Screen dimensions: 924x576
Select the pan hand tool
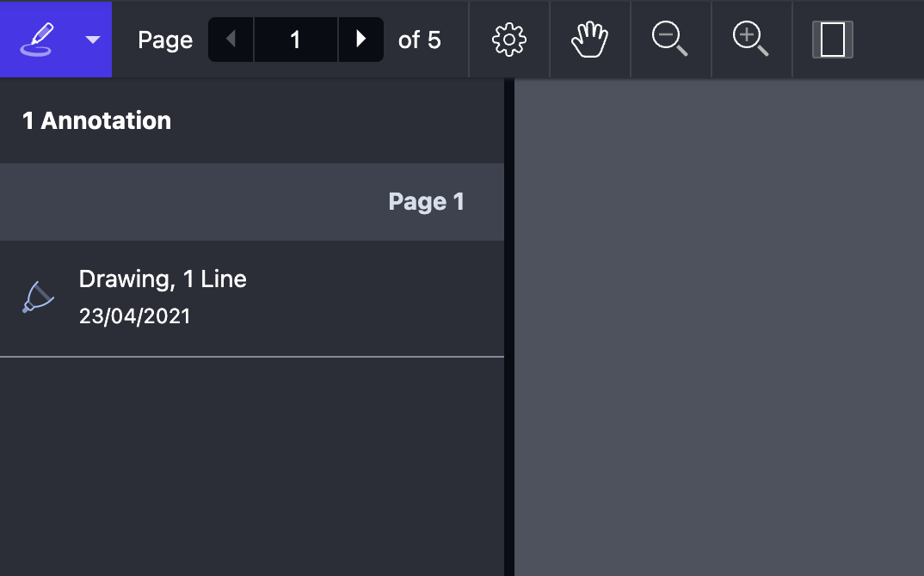coord(590,40)
